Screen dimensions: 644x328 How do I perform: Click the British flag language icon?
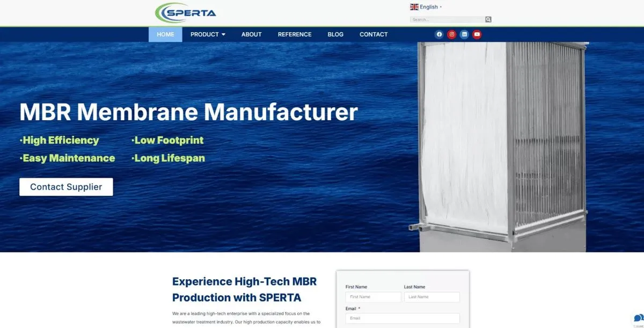click(x=414, y=6)
